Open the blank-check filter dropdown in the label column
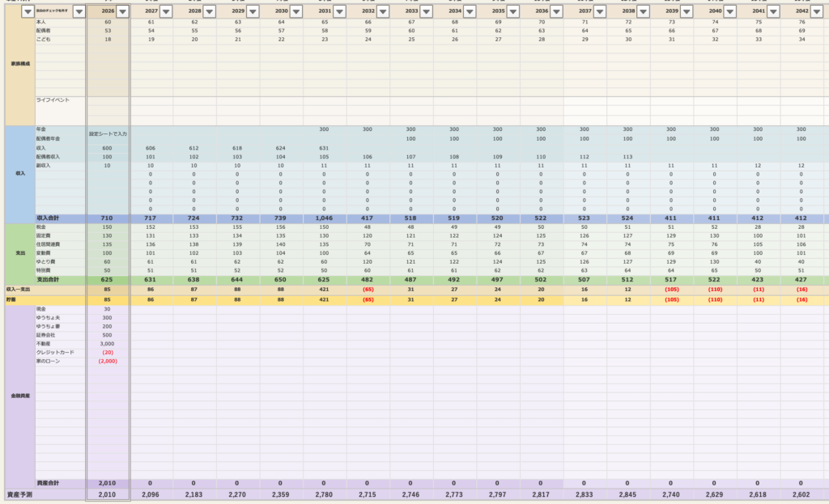 coord(79,11)
